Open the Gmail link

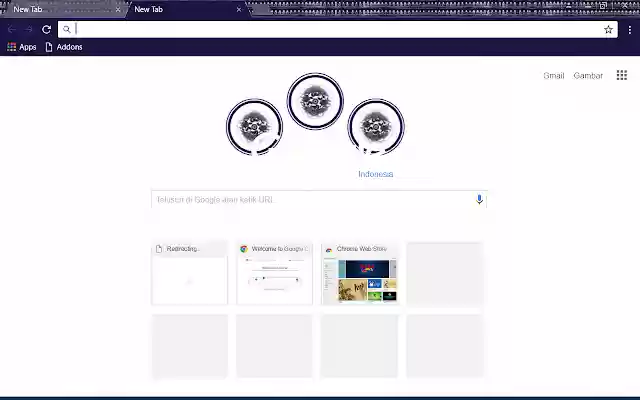pyautogui.click(x=553, y=76)
